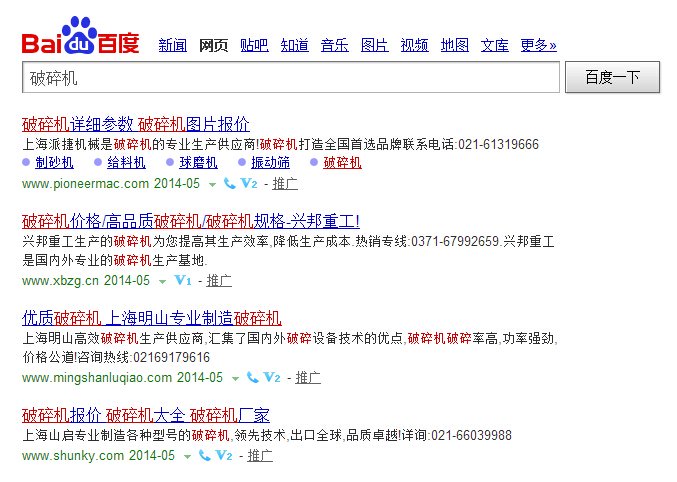The height and width of the screenshot is (482, 677).
Task: Expand dropdown arrow beside xbzg.cn result
Action: (x=162, y=282)
